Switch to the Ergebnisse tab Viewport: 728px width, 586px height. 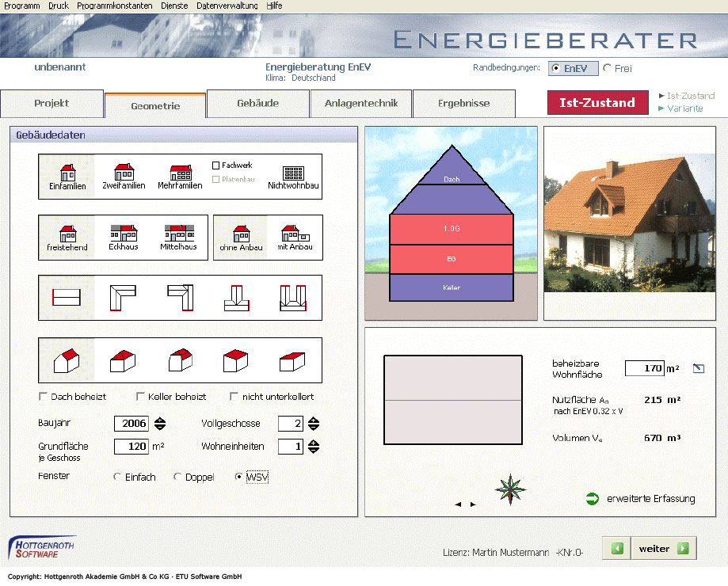(464, 103)
